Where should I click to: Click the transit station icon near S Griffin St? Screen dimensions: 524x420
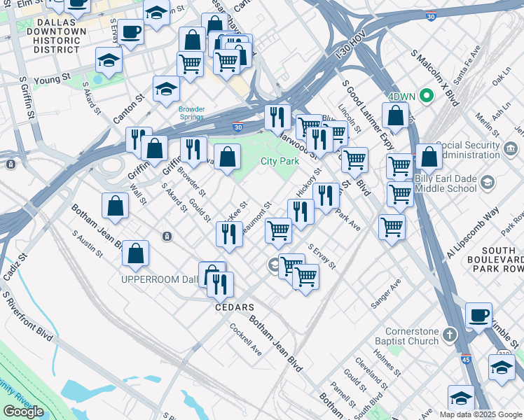[x=11, y=164]
